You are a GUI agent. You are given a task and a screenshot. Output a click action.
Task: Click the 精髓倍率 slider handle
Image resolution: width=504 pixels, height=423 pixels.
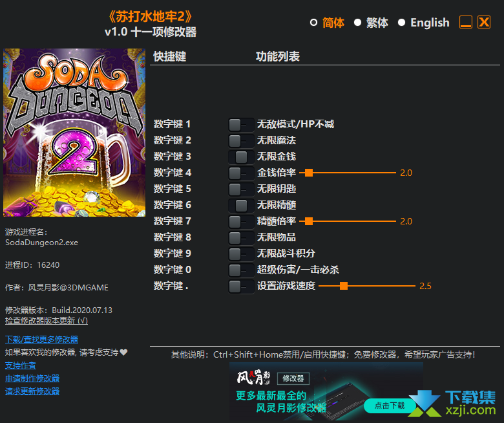click(x=309, y=221)
